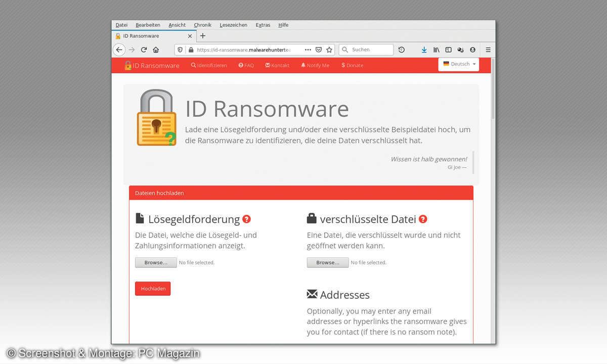Click the ID Ransomware navbar brand

[x=152, y=65]
